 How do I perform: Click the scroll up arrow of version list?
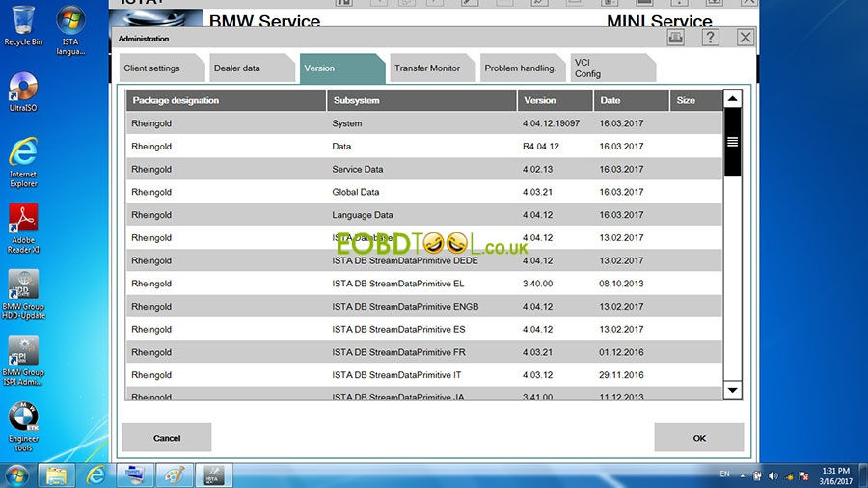732,99
